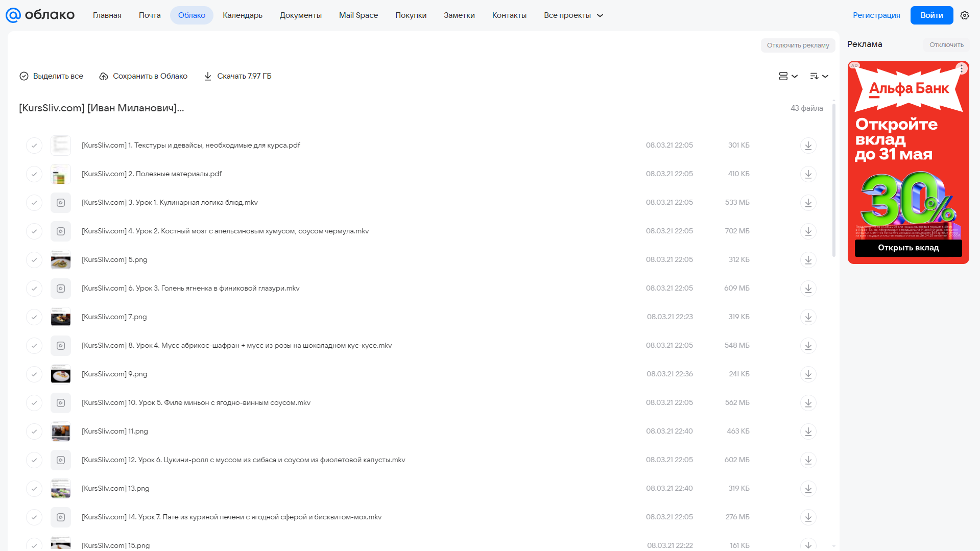Click Сохранить в Облако

click(143, 76)
